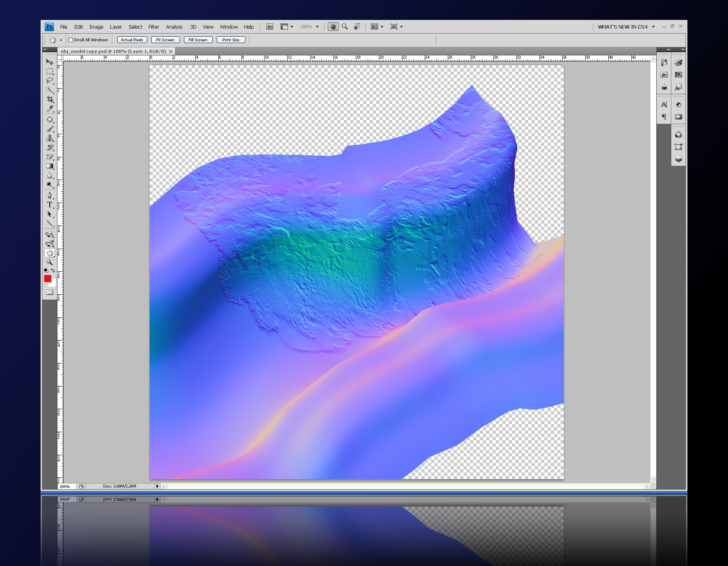This screenshot has height=566, width=728.
Task: Enable Scroll All Windows checkbox
Action: 71,40
